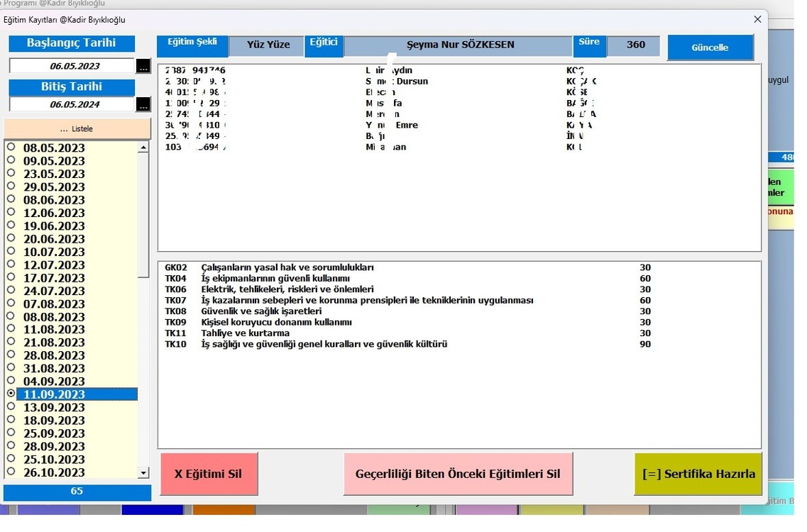807x532 pixels.
Task: Click the end date field 06.05.2024
Action: coord(73,106)
